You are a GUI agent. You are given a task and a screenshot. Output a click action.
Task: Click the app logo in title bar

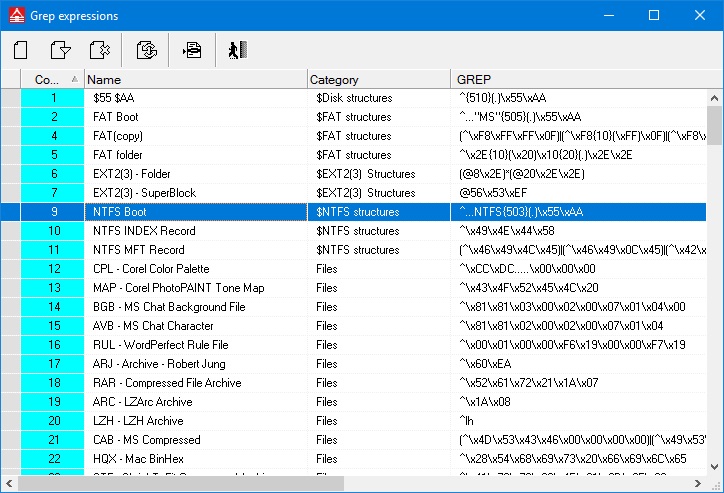[x=14, y=15]
